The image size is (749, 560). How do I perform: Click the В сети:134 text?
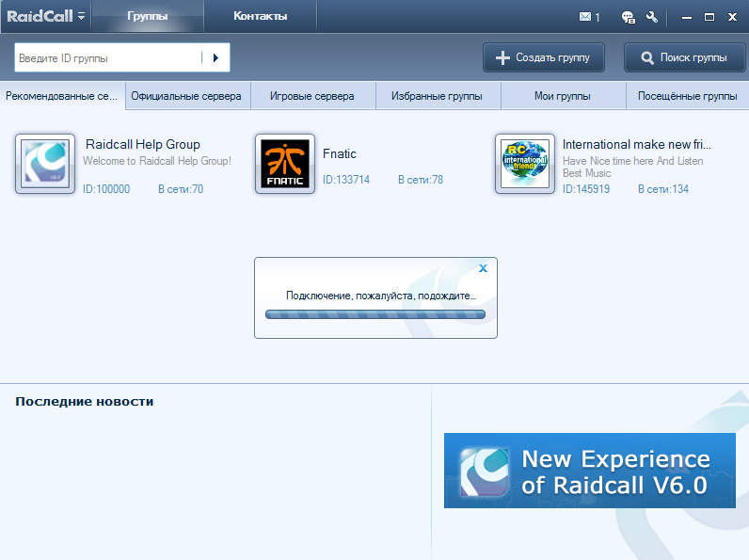(663, 189)
